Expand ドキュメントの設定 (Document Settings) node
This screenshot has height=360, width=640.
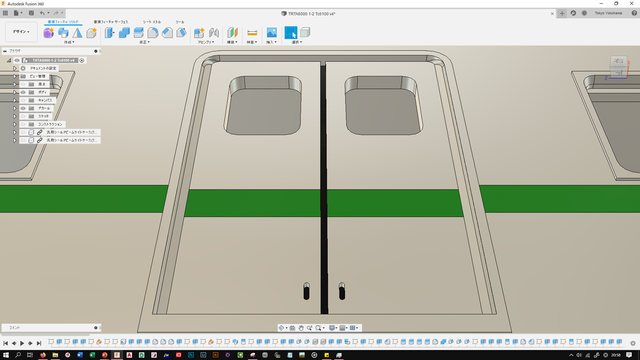(x=15, y=68)
